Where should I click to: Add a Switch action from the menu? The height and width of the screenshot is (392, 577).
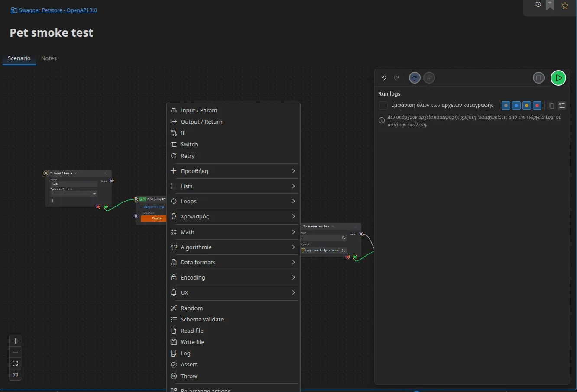(x=233, y=144)
